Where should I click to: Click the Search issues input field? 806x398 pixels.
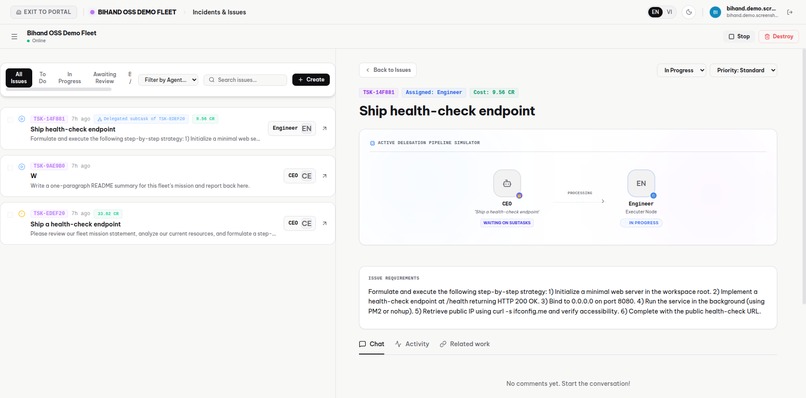click(x=245, y=80)
